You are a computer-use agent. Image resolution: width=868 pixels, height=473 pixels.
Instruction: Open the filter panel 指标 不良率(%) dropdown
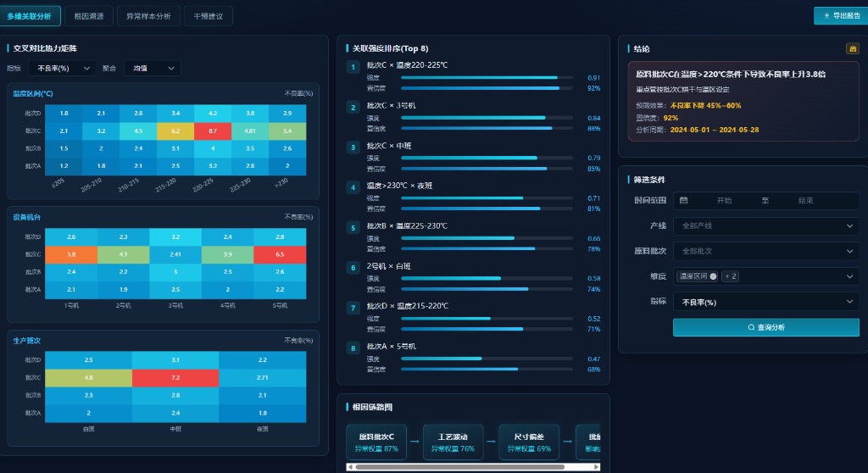(766, 302)
